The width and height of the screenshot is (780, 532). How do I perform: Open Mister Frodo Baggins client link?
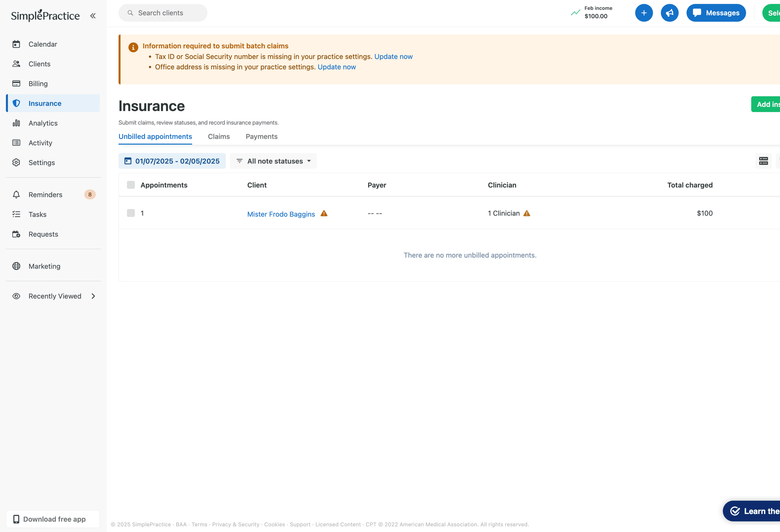click(281, 214)
